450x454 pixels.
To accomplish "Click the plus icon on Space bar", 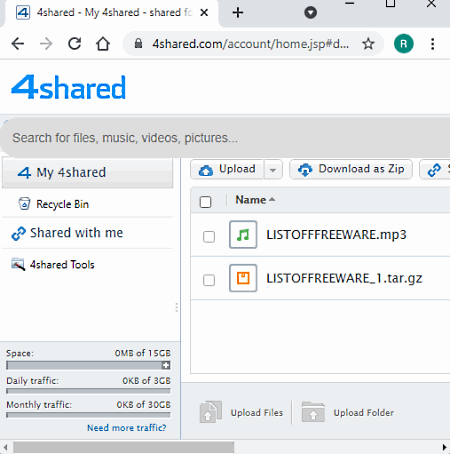I will [166, 365].
